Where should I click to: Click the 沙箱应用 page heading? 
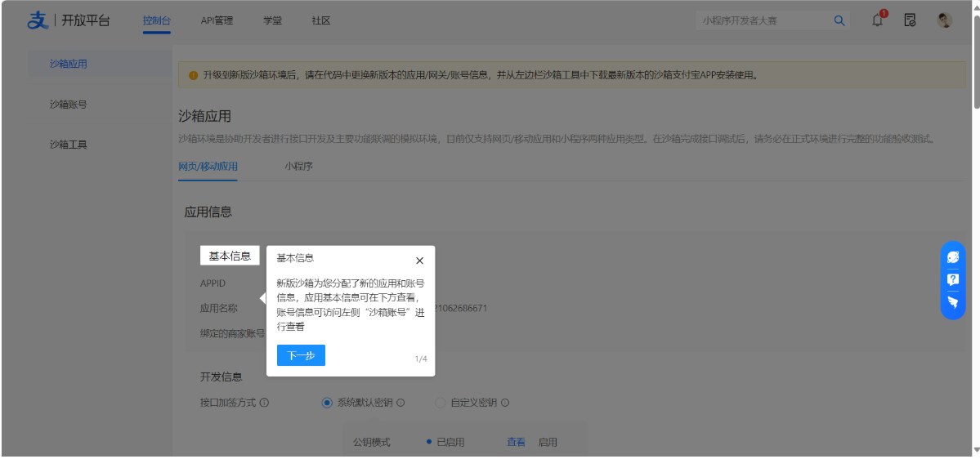tap(204, 116)
